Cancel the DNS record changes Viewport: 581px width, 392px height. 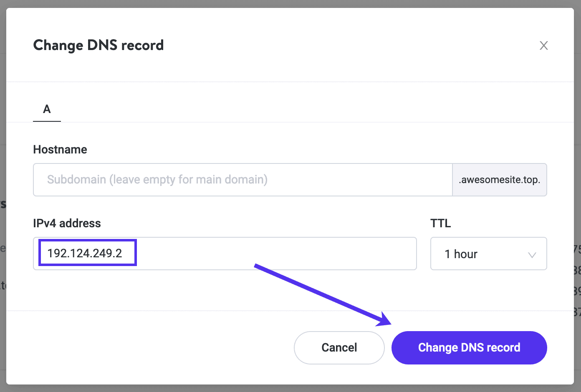coord(339,347)
